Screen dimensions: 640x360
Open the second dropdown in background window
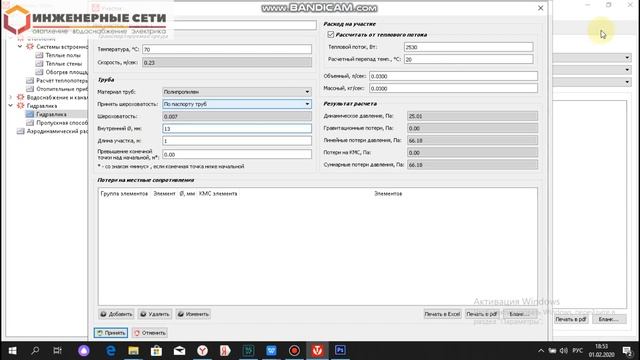tap(627, 70)
